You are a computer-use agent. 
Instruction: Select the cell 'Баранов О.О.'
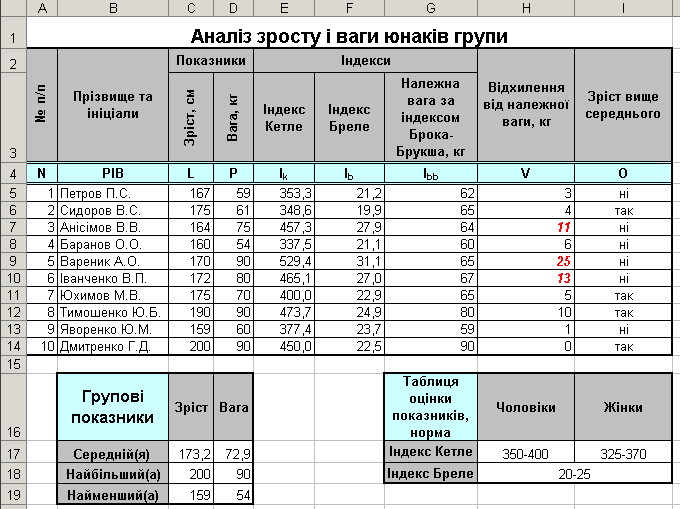pyautogui.click(x=113, y=245)
